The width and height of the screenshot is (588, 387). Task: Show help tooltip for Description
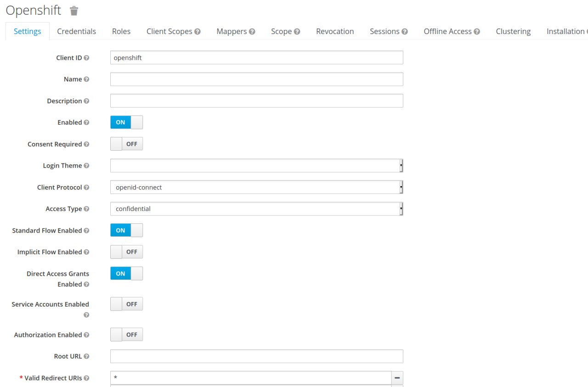point(86,101)
